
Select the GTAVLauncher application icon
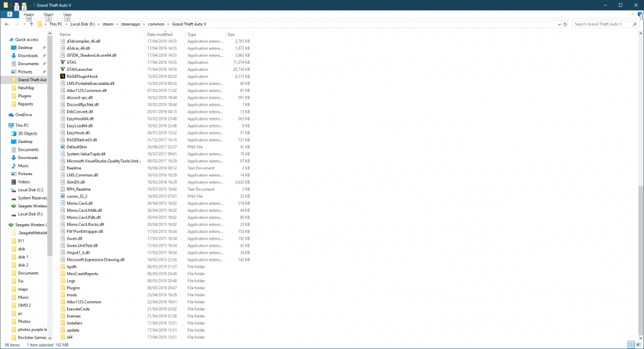[63, 70]
